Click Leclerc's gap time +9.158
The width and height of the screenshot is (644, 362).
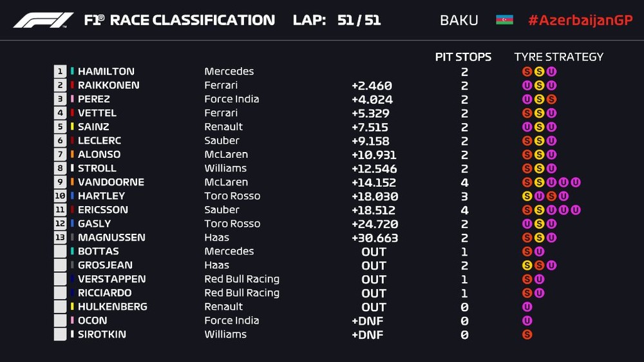point(372,141)
